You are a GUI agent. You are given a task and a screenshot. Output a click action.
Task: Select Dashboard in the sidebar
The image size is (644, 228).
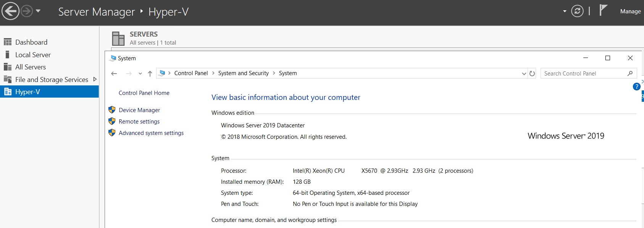(x=31, y=42)
